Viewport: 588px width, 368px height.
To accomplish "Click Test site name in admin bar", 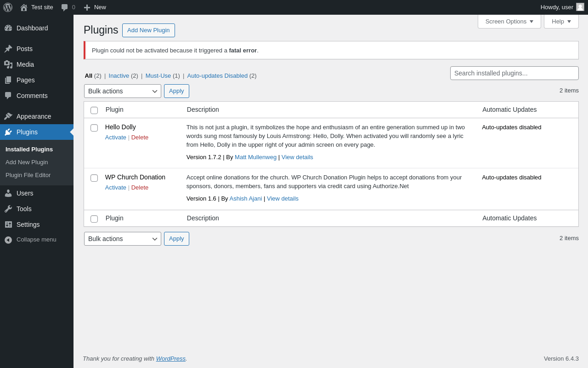I will 42,7.
